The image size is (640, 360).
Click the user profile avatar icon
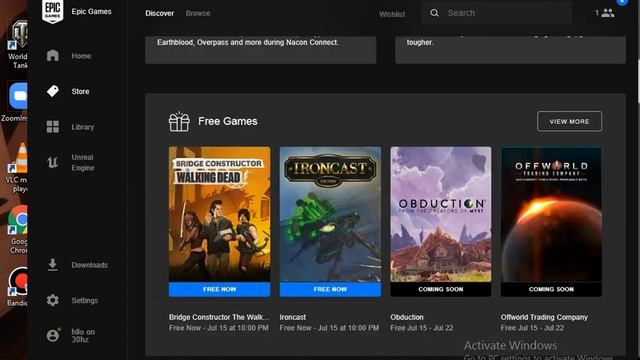(x=53, y=335)
